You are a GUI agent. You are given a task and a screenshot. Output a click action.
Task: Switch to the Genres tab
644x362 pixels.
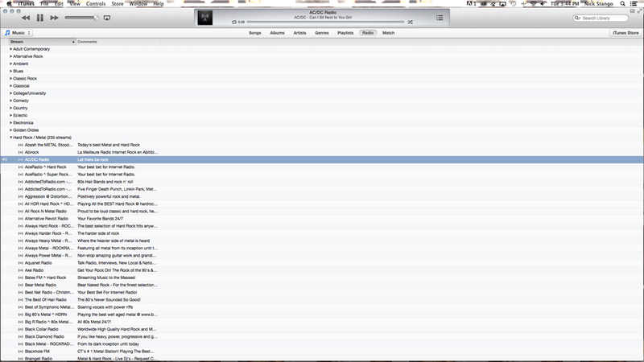tap(322, 33)
